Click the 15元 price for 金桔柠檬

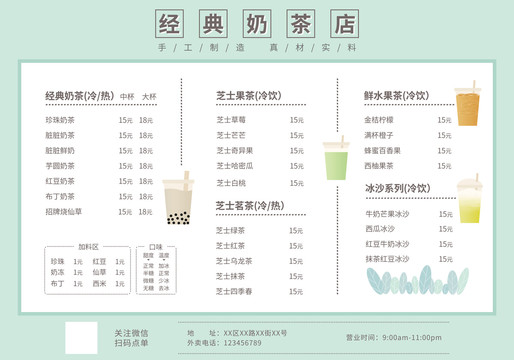pyautogui.click(x=444, y=120)
